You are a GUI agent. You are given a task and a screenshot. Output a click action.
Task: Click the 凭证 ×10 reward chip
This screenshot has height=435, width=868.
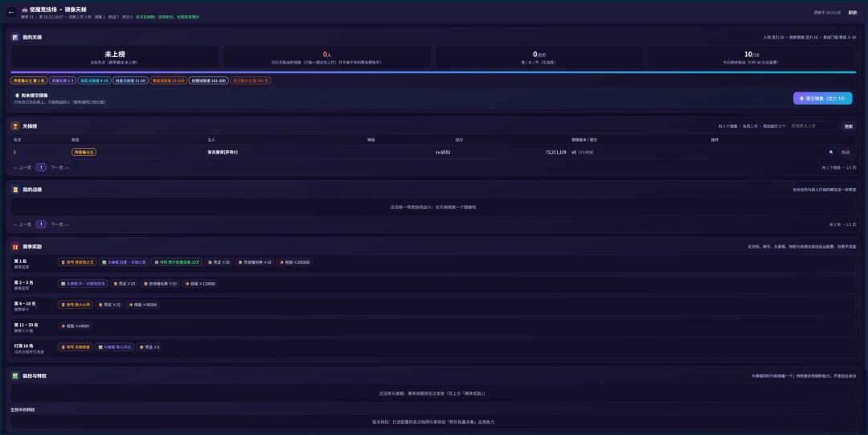point(109,304)
